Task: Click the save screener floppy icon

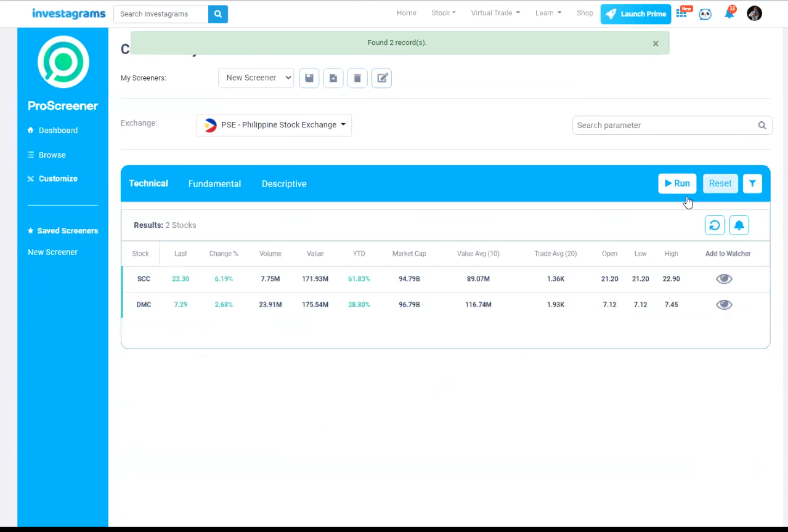Action: point(309,78)
